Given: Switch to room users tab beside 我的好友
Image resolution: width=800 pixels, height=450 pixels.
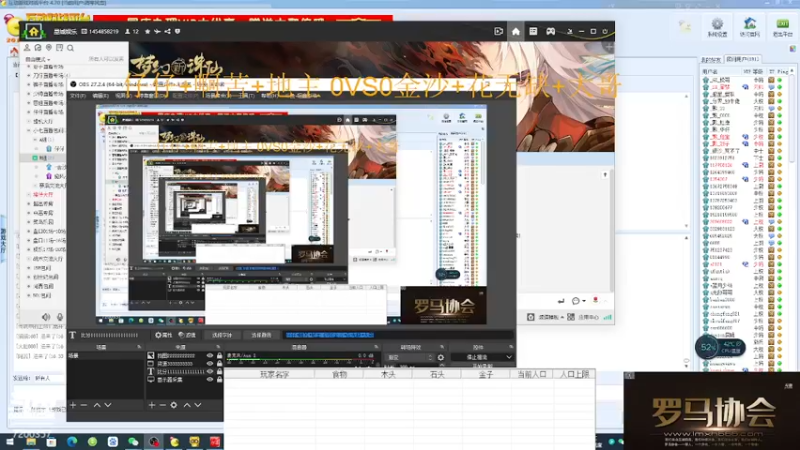Looking at the screenshot, I should [x=743, y=59].
